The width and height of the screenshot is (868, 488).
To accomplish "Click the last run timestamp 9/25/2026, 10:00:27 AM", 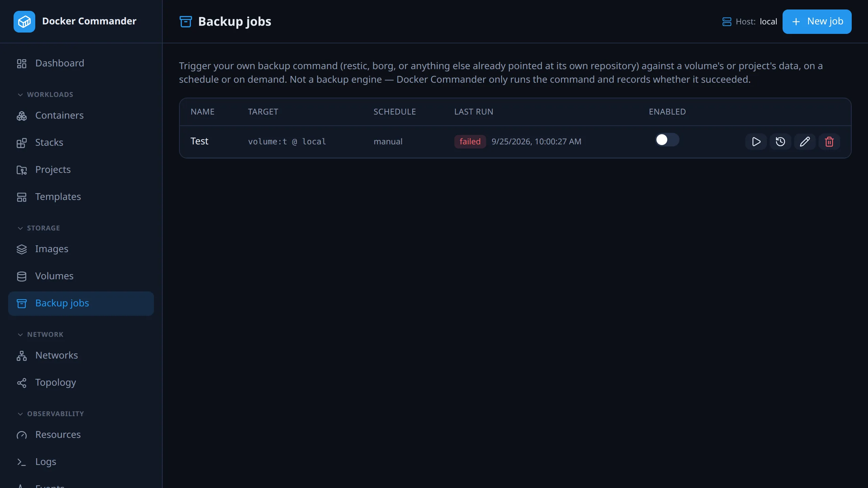I will (x=536, y=142).
